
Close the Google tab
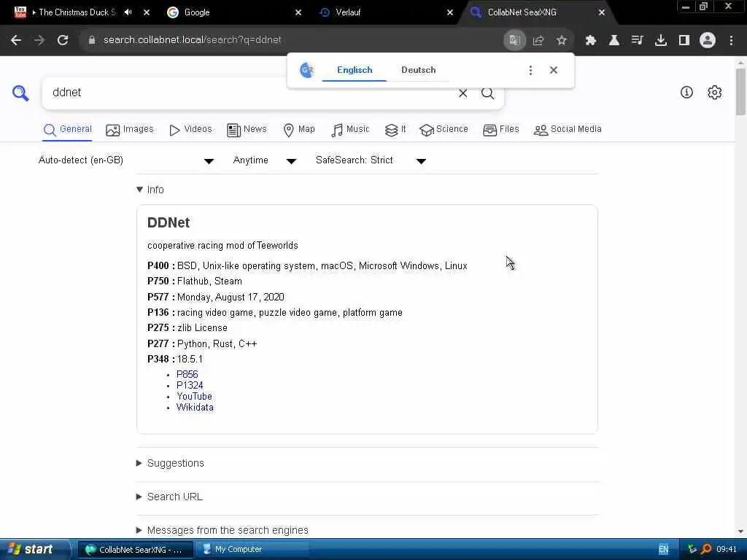(298, 12)
